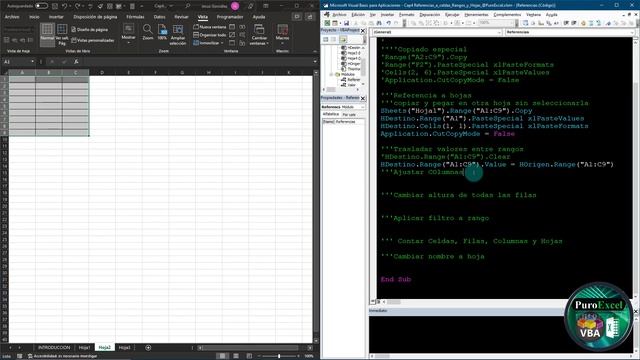Open Depuración menu in VBA editor
This screenshot has width=640, height=360.
(x=430, y=15)
